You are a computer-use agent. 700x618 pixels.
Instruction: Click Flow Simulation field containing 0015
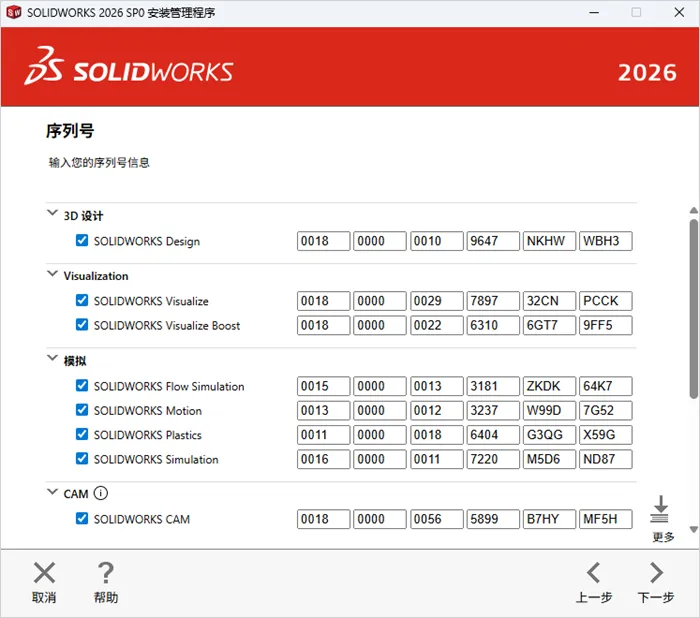pos(323,386)
